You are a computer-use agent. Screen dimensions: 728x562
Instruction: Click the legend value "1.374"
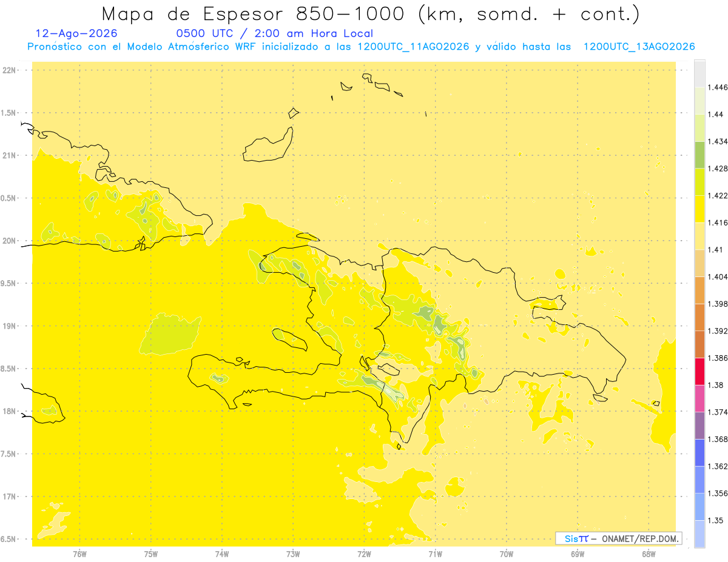click(718, 412)
